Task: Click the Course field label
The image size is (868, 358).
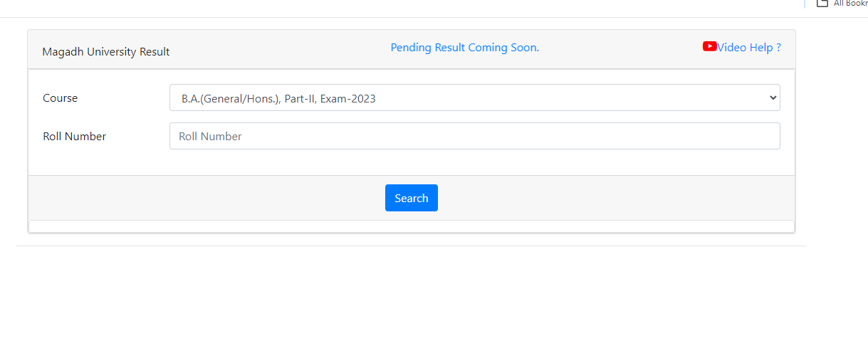Action: 61,98
